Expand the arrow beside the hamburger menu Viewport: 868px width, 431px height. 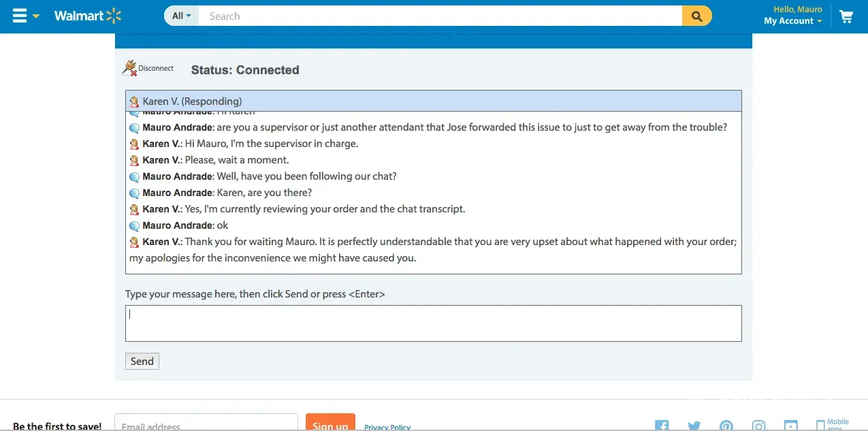click(x=36, y=16)
